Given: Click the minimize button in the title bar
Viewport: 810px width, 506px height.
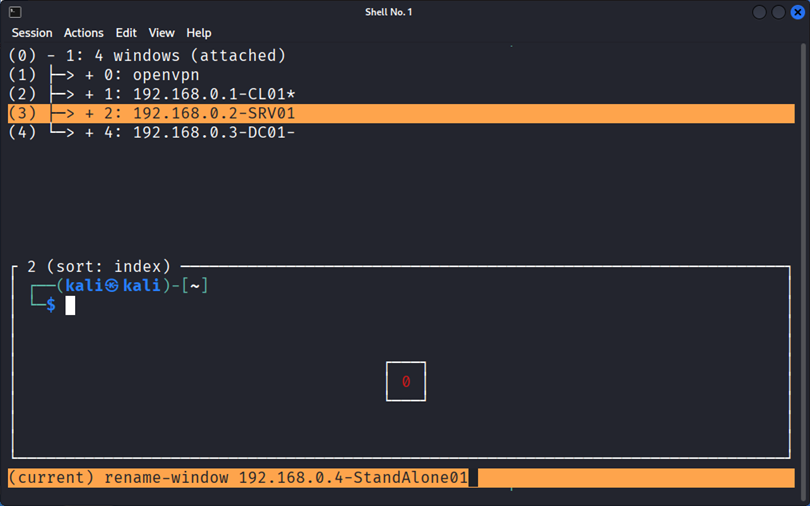Looking at the screenshot, I should [x=759, y=12].
